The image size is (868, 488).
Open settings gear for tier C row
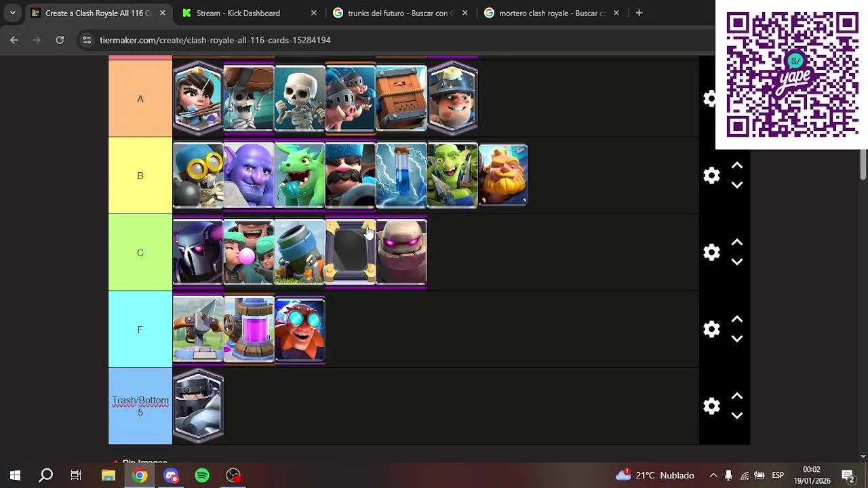[x=711, y=252]
